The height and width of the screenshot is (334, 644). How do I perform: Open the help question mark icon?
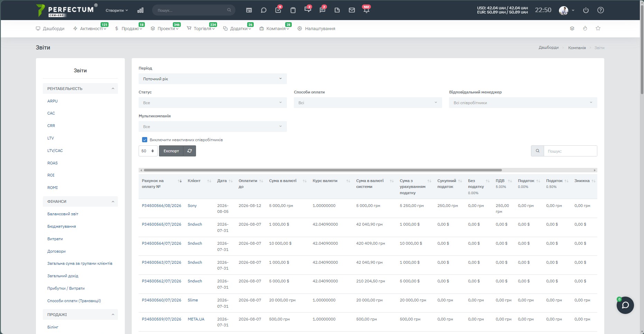(x=600, y=10)
